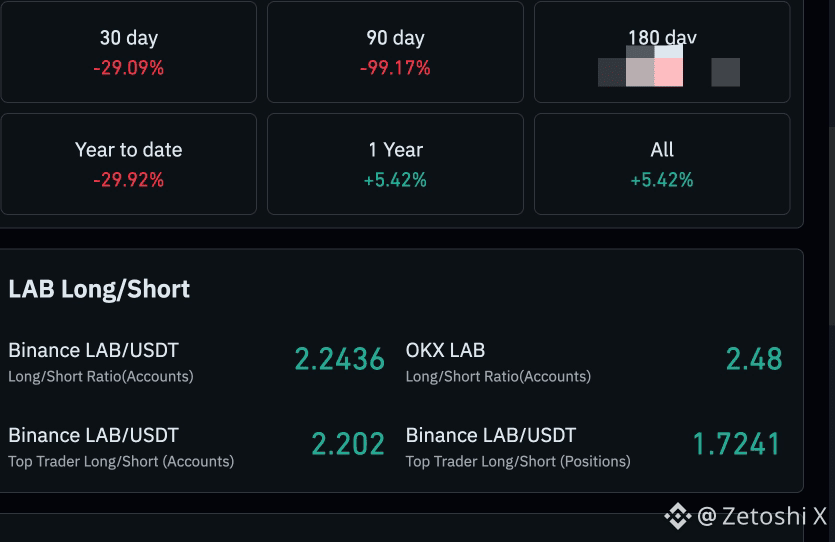This screenshot has width=835, height=542.
Task: Click the 2.202 top trader value
Action: click(x=348, y=444)
